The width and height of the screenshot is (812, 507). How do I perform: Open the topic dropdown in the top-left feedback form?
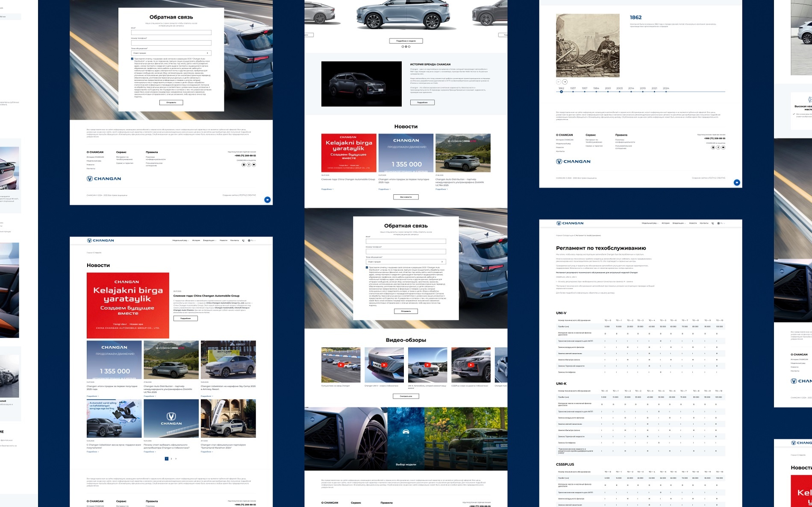click(171, 53)
